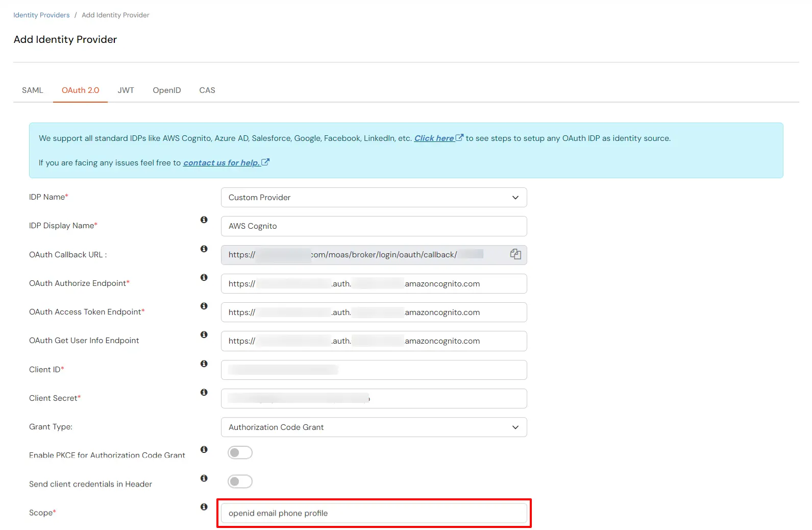812x530 pixels.
Task: Open 'contact us for help' link
Action: 226,163
